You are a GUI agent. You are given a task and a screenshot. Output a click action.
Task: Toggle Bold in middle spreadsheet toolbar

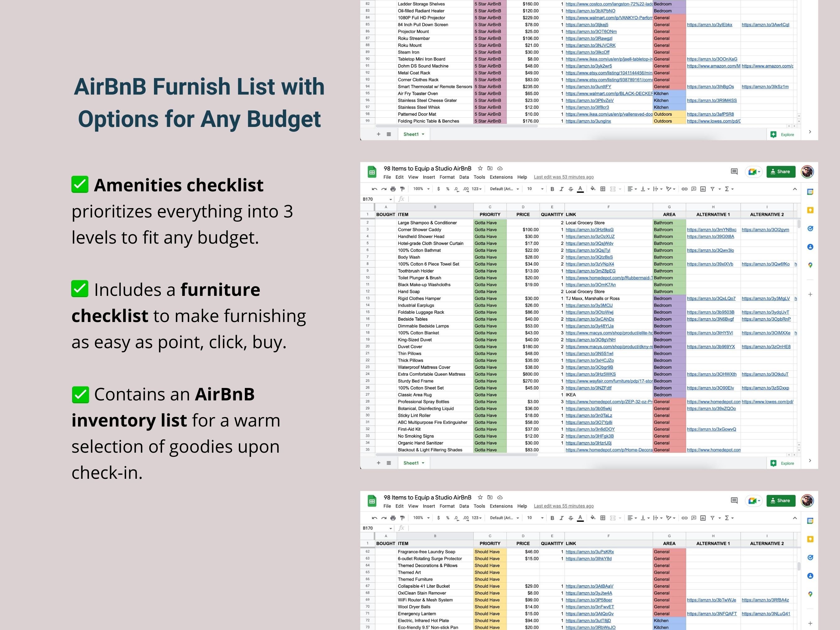[x=552, y=189]
